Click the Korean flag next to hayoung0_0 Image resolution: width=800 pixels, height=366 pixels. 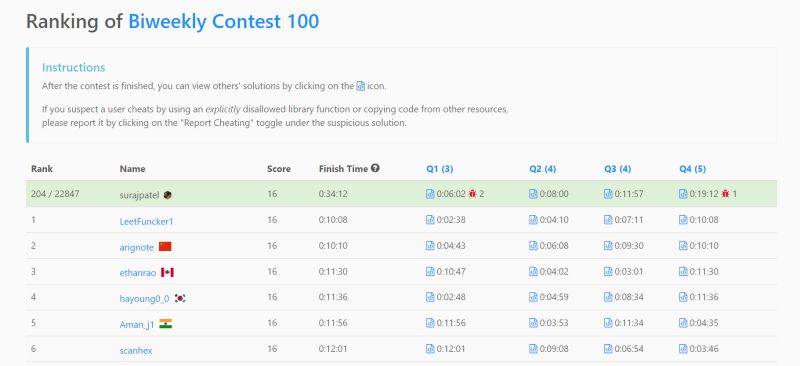coord(180,298)
